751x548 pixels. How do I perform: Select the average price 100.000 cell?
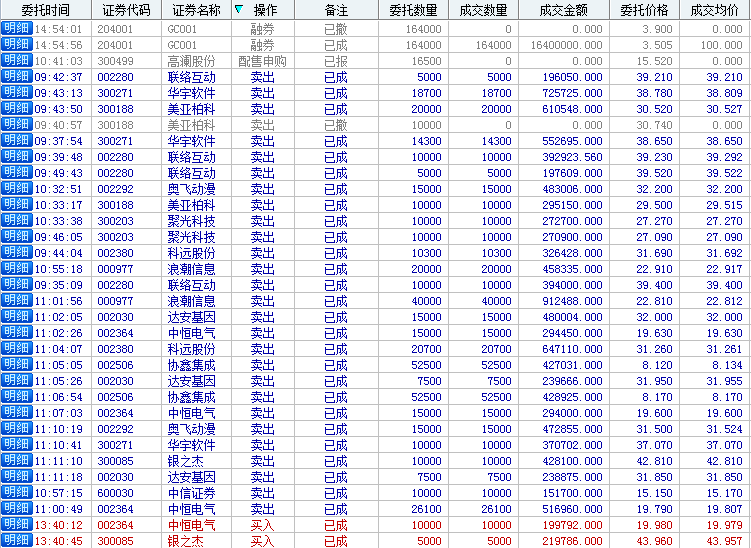point(721,45)
